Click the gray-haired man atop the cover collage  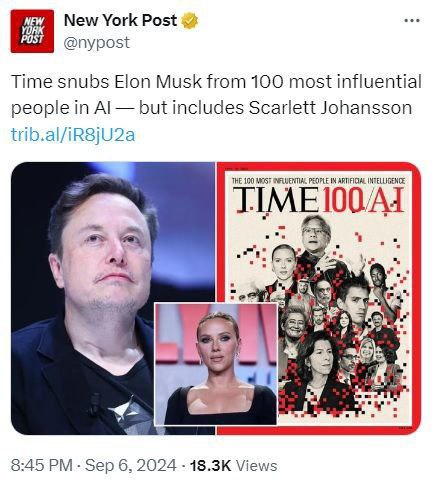click(x=314, y=234)
